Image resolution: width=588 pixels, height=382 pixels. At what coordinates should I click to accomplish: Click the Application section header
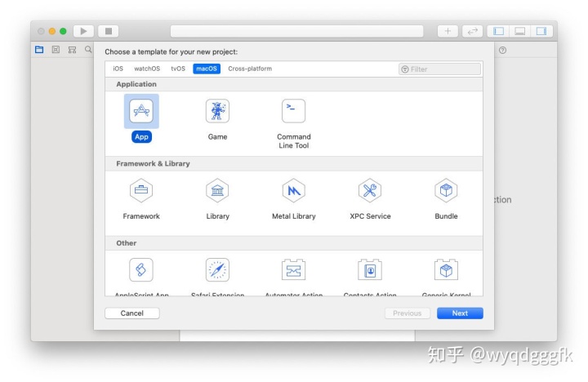(x=294, y=84)
